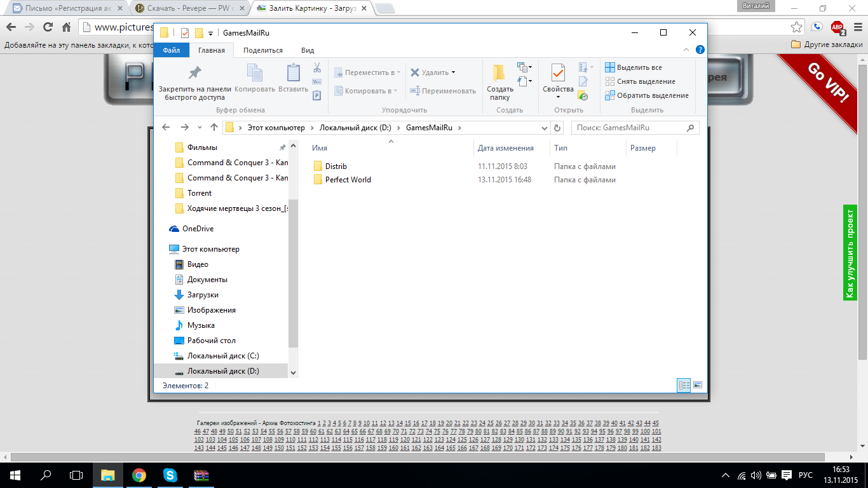The height and width of the screenshot is (488, 868).
Task: Open the Файл menu tab
Action: point(172,50)
